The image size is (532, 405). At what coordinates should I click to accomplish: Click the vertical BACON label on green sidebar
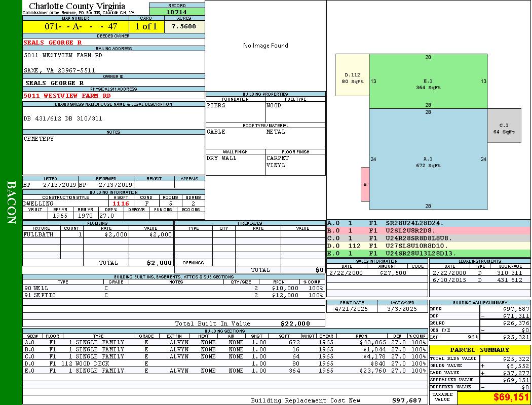pyautogui.click(x=11, y=202)
